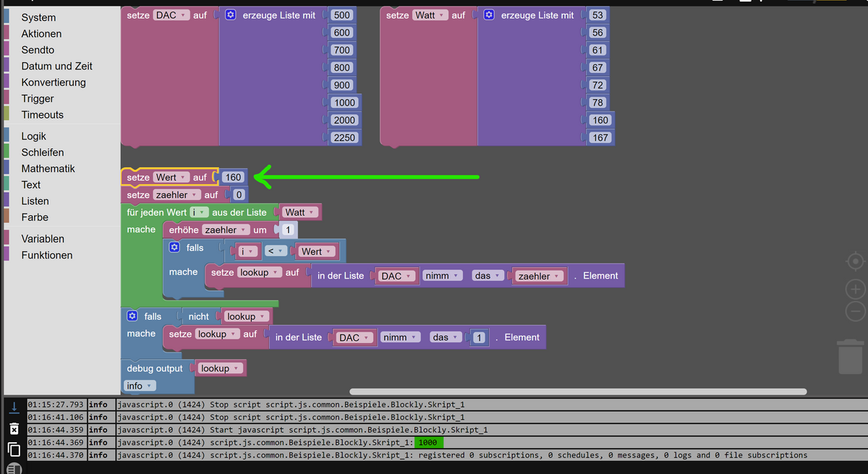Open the Mathematik category

(x=48, y=169)
